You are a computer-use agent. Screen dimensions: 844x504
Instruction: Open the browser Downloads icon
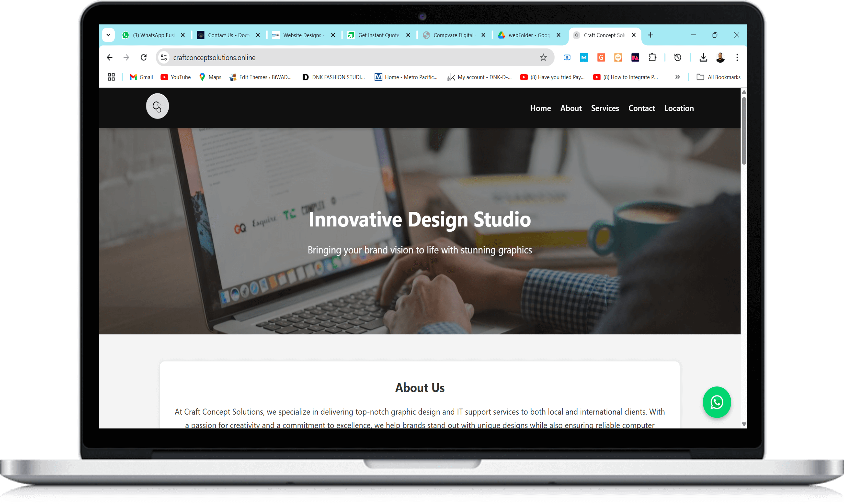coord(703,57)
